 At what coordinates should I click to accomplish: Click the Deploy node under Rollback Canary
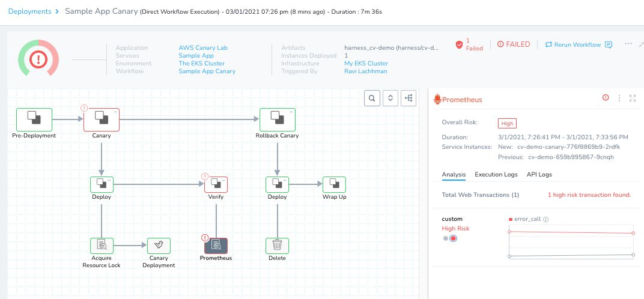click(277, 184)
